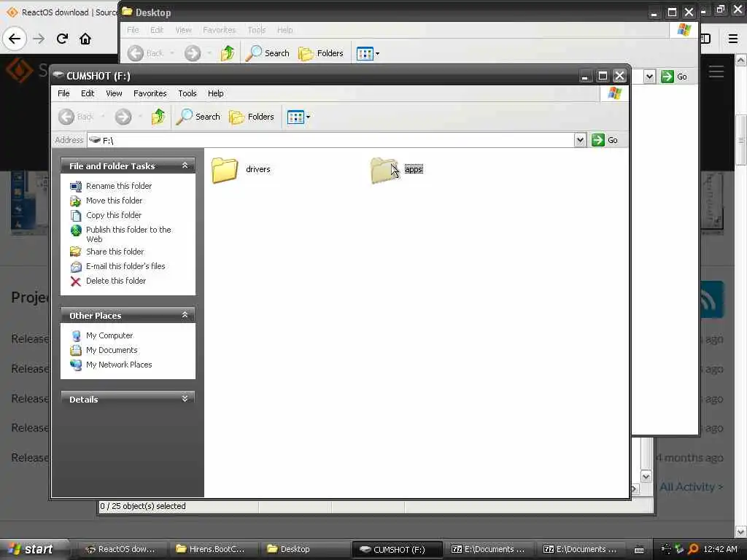Viewport: 747px width, 560px height.
Task: Click Copy this folder
Action: coord(113,215)
